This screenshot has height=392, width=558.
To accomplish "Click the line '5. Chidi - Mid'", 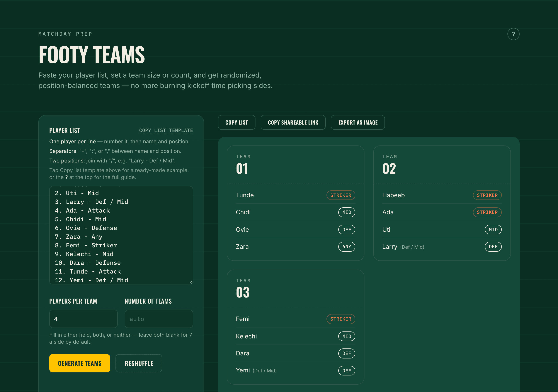I will point(80,219).
